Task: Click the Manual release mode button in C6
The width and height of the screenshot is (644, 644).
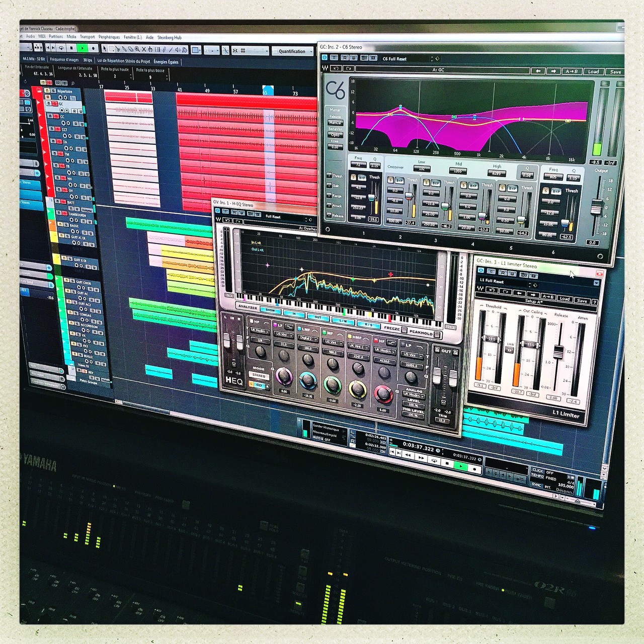Action: tap(335, 123)
